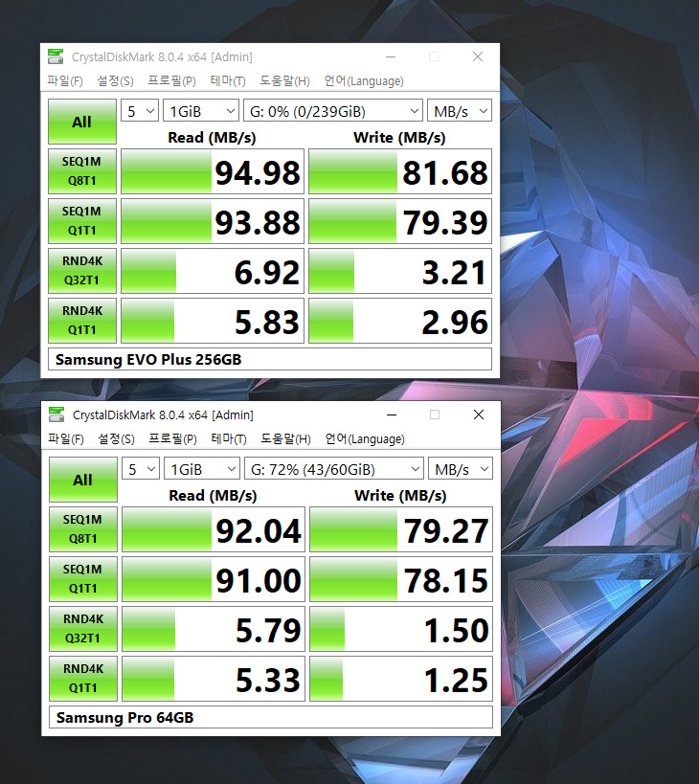Select the 94.98 read result

pos(213,171)
